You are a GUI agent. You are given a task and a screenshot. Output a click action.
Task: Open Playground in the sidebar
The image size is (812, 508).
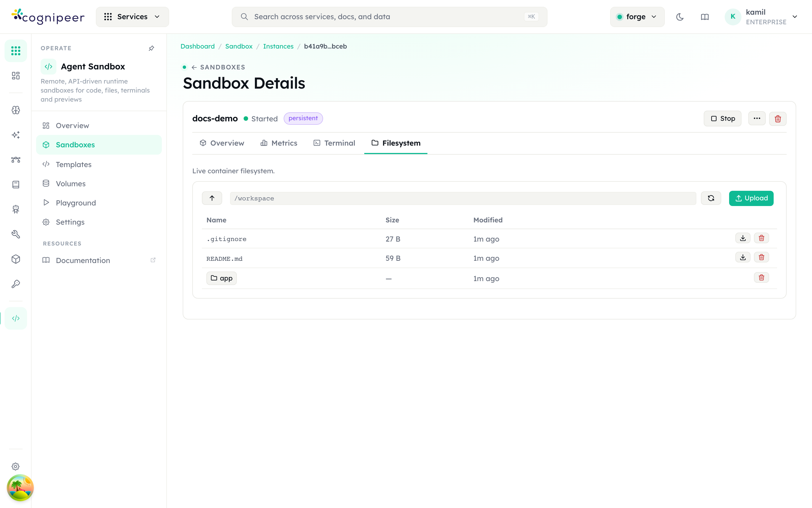tap(99, 203)
